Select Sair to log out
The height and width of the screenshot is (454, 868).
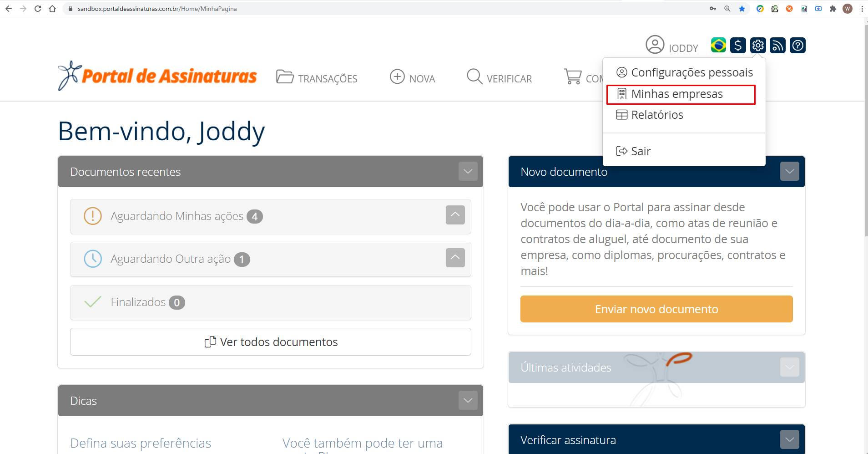641,151
